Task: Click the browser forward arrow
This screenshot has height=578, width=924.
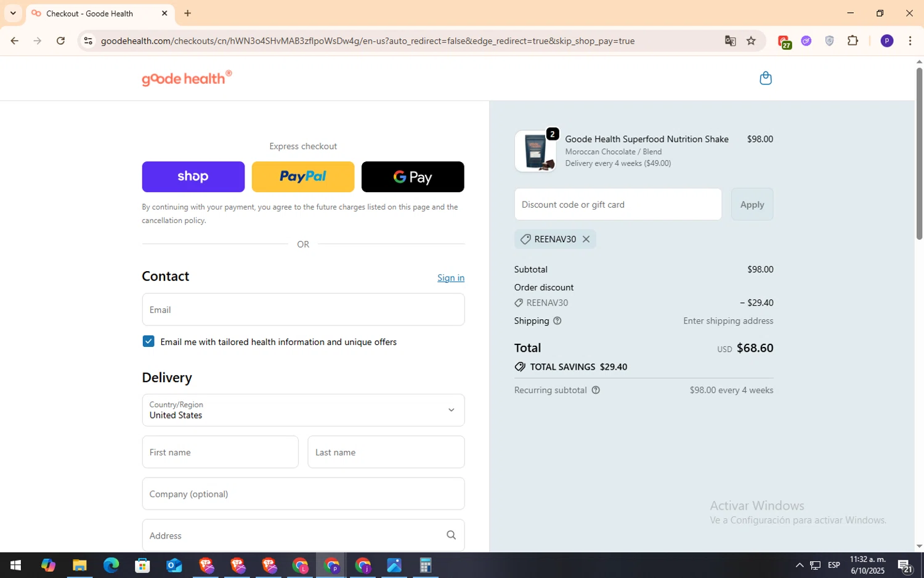Action: [38, 41]
